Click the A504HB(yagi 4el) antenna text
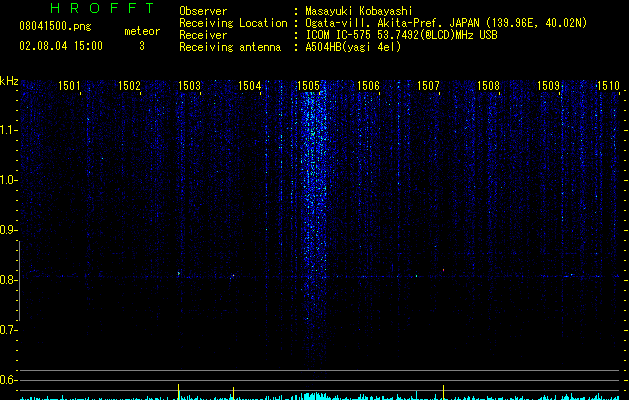629x400 pixels. point(353,47)
